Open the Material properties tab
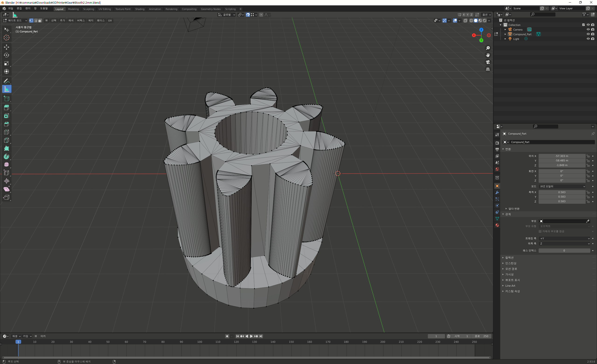 coord(497,225)
